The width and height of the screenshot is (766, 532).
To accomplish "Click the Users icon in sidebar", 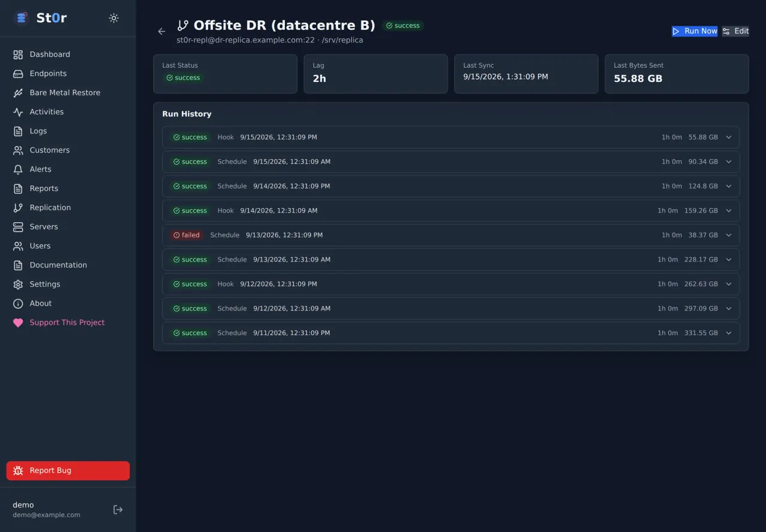I will point(18,246).
